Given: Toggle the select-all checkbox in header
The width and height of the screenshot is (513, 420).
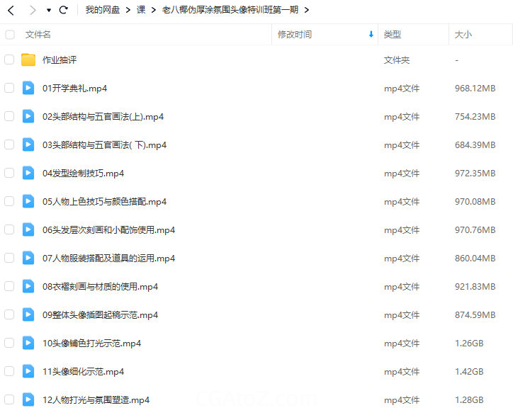Looking at the screenshot, I should point(9,35).
